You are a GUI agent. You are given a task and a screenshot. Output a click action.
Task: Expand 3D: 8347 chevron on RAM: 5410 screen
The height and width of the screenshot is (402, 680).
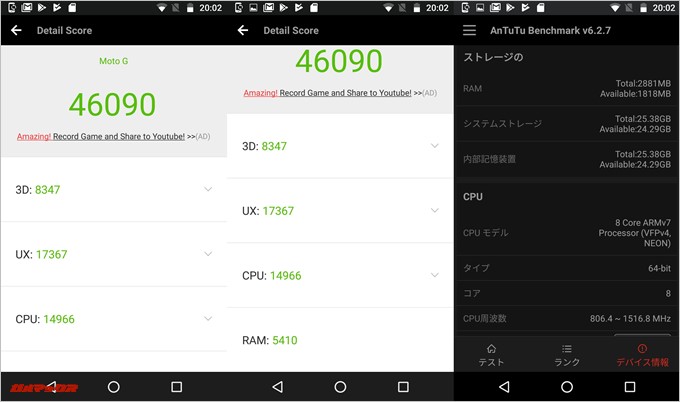[x=435, y=146]
